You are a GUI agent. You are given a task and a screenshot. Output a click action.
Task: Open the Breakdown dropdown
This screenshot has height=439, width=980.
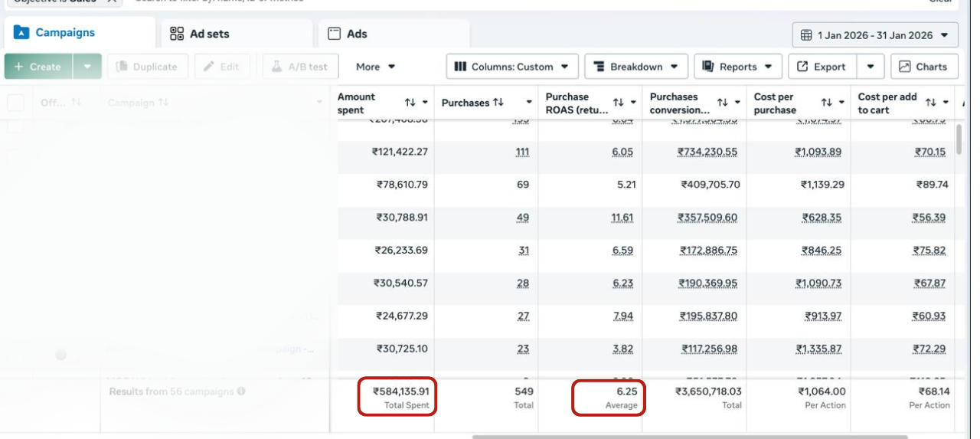(x=635, y=67)
